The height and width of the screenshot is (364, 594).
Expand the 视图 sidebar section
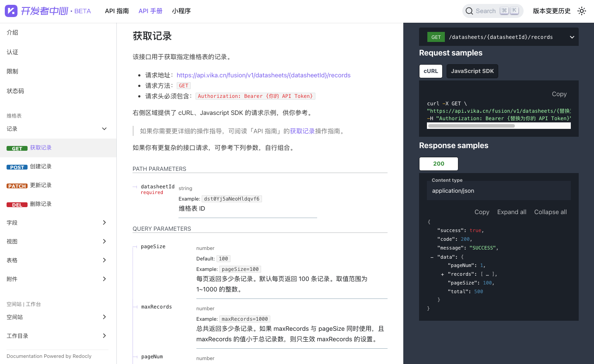(x=104, y=241)
